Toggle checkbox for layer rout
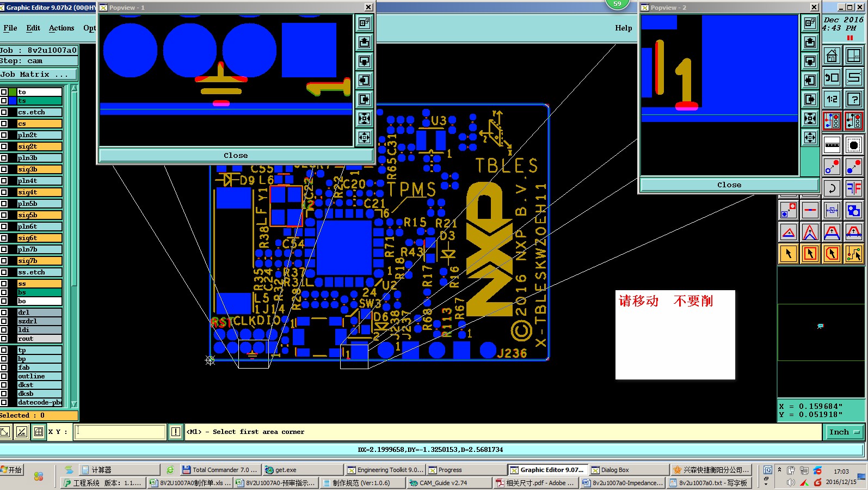Screen dimensions: 868x490 pyautogui.click(x=4, y=339)
